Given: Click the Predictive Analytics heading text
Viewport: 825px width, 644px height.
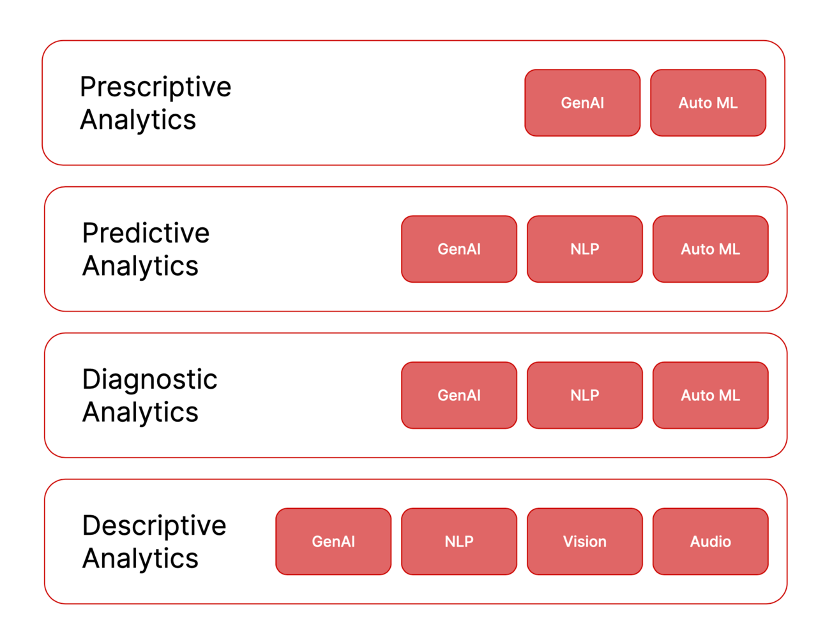Looking at the screenshot, I should [146, 249].
